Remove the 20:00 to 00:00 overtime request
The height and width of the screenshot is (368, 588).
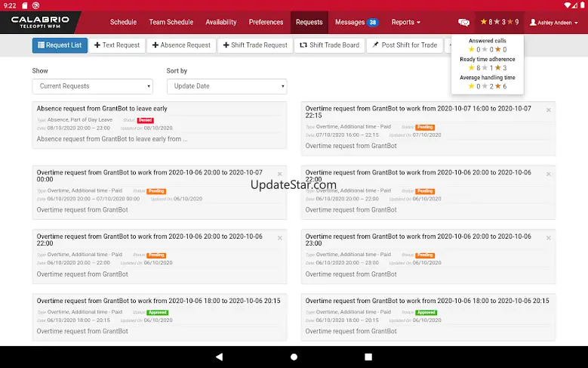280,174
